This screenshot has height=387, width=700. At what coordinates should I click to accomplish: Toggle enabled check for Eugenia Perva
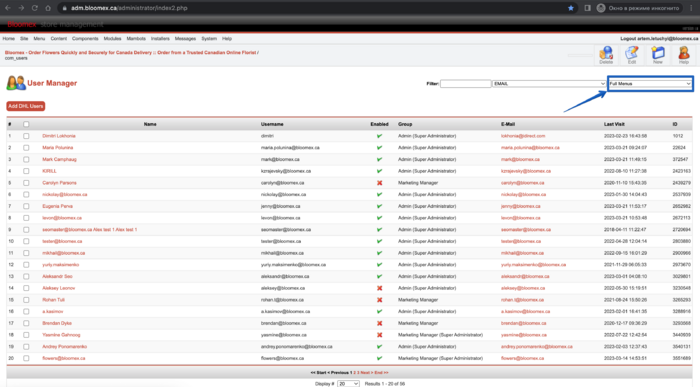[x=379, y=206]
